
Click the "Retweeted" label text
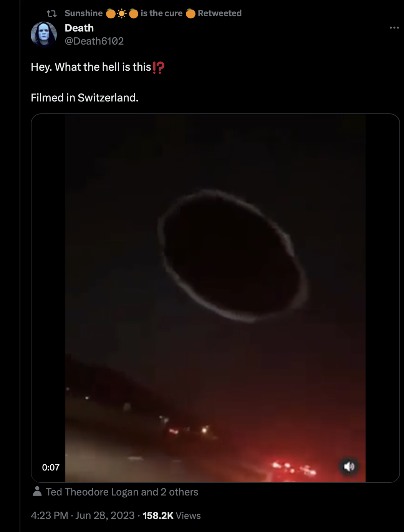[220, 13]
